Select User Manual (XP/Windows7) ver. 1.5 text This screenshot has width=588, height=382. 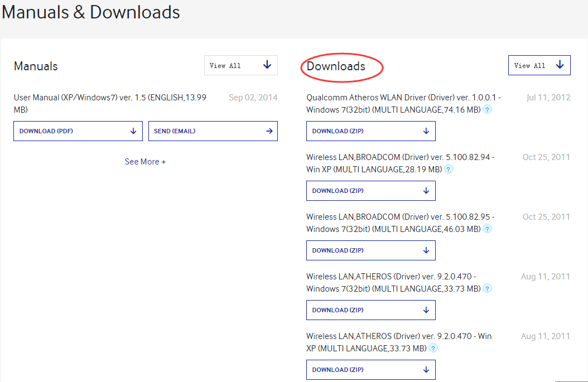click(110, 104)
